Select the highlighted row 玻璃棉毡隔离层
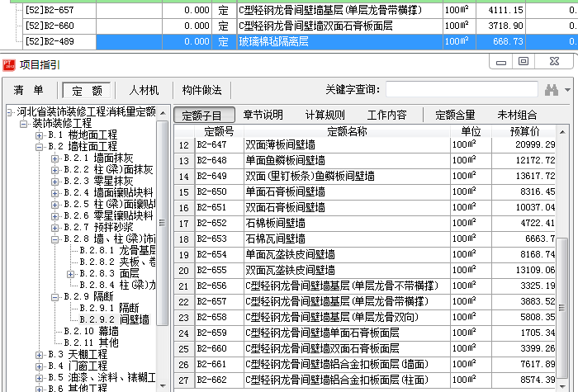Viewport: 578px width, 392px height. pos(300,41)
